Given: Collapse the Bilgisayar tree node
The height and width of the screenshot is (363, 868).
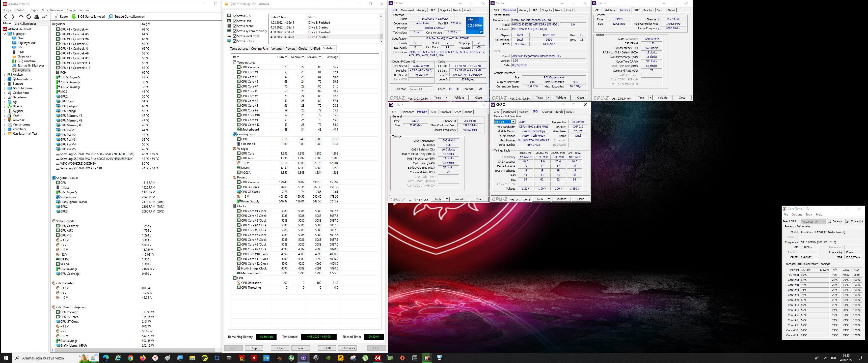Looking at the screenshot, I should [5, 34].
